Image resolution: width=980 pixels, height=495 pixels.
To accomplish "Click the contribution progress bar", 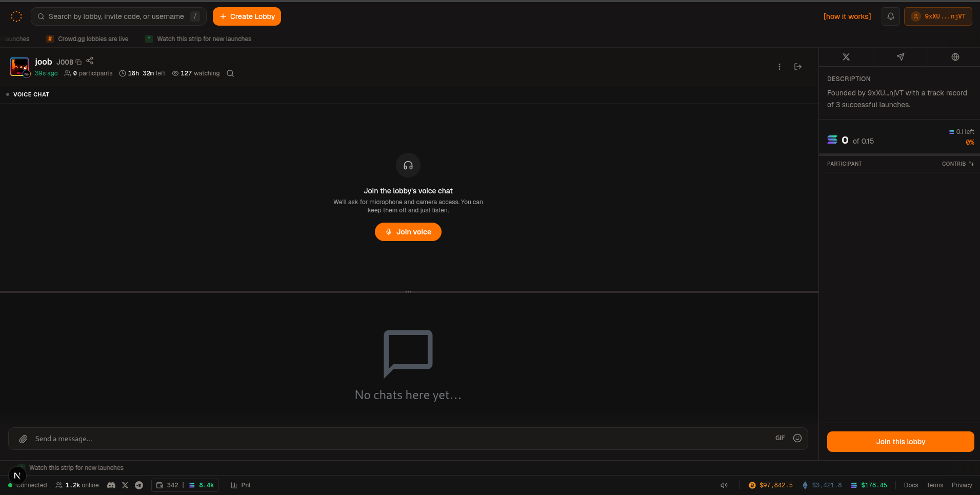I will pos(899,154).
